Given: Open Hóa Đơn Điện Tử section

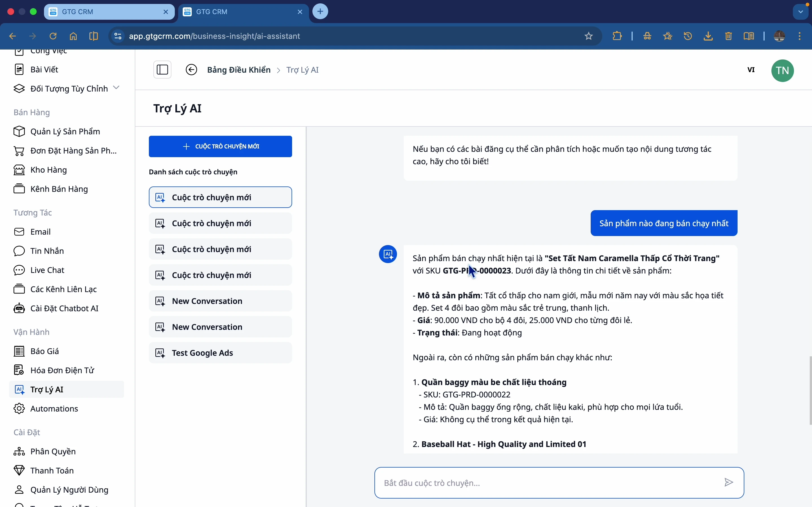Looking at the screenshot, I should pos(62,370).
